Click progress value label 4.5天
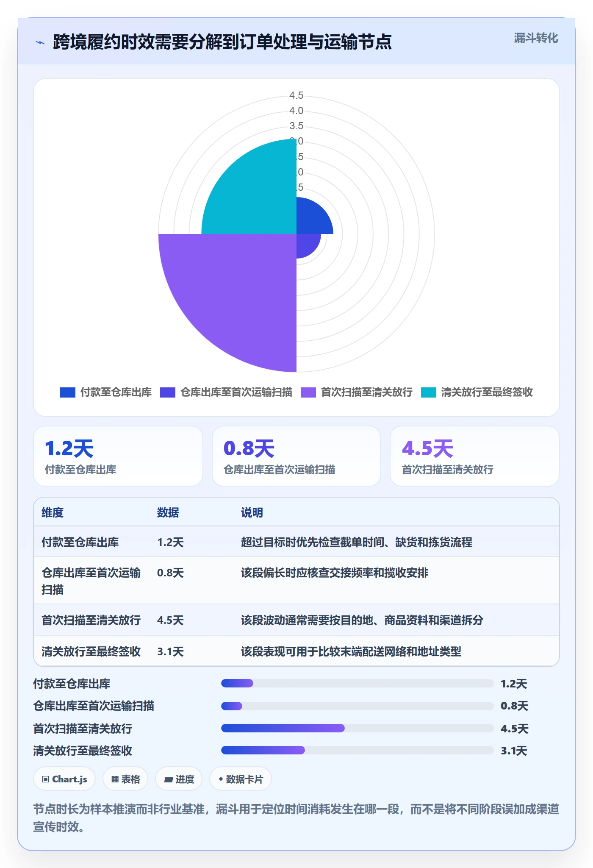The width and height of the screenshot is (593, 868). pyautogui.click(x=514, y=729)
